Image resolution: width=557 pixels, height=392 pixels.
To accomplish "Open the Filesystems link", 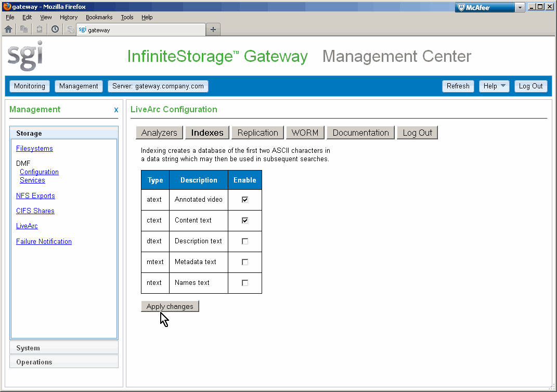I will point(34,148).
